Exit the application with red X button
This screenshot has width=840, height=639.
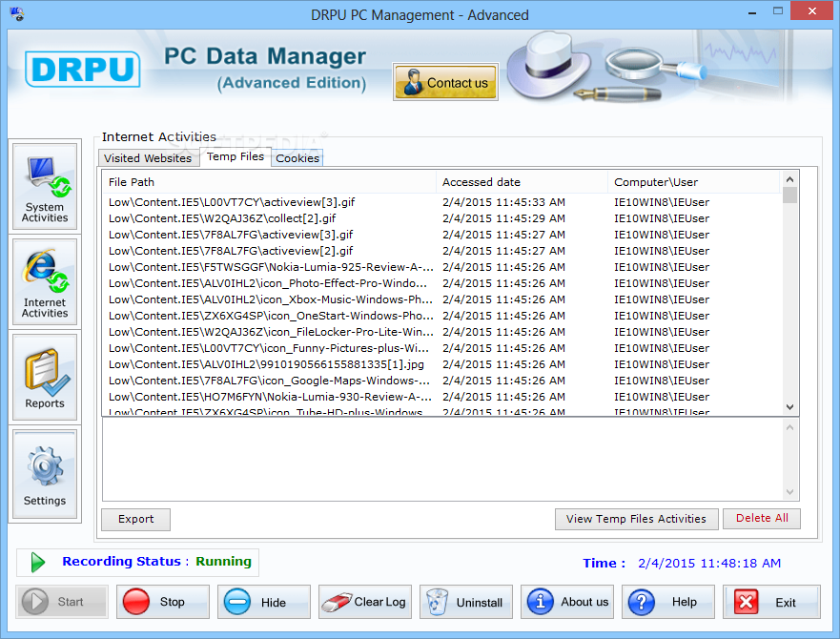(771, 602)
